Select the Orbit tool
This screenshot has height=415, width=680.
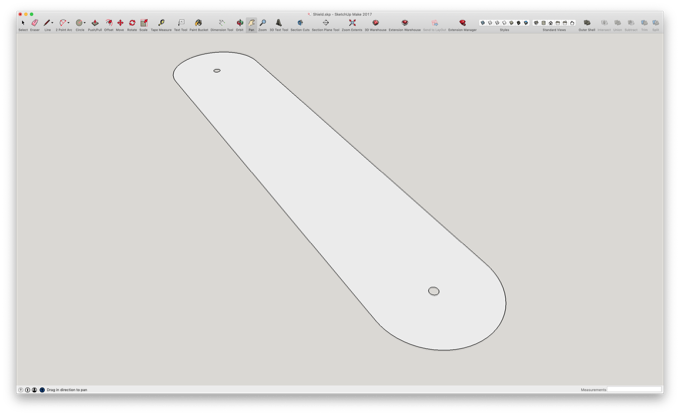click(239, 23)
